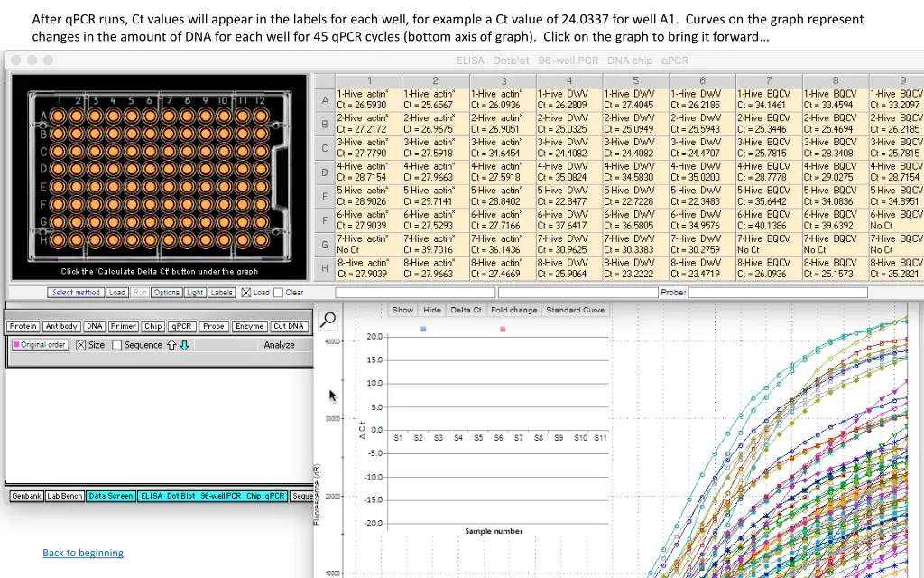Check the Sequence checkbox

[x=117, y=345]
